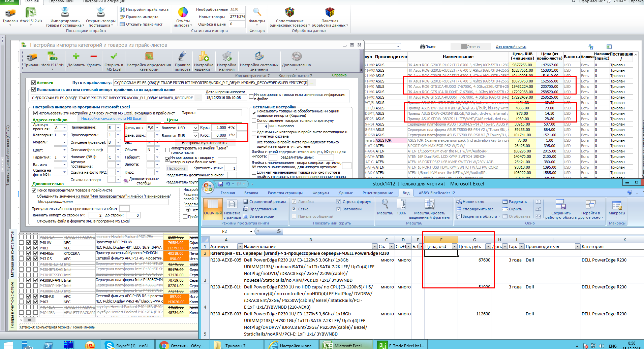Open Настройка составных значений icon

(x=259, y=56)
